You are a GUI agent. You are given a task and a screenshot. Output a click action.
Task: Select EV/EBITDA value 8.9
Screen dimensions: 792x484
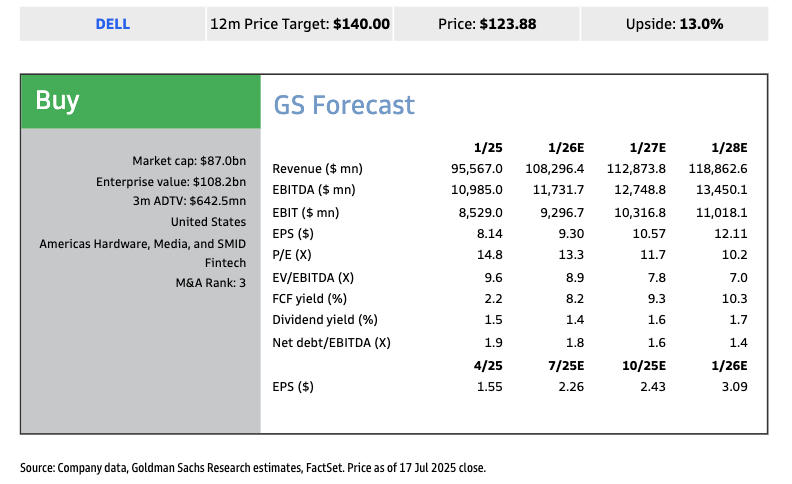[575, 278]
